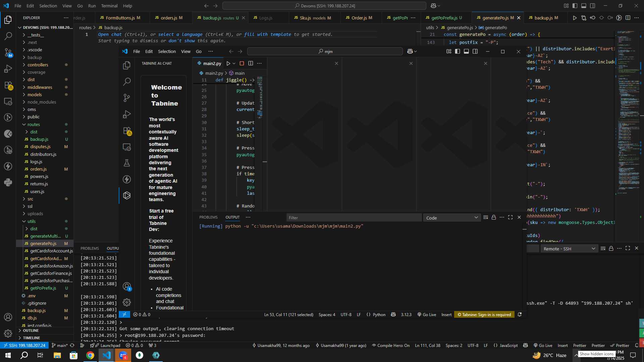Run main2.py with the play button
The width and height of the screenshot is (644, 362).
[228, 63]
